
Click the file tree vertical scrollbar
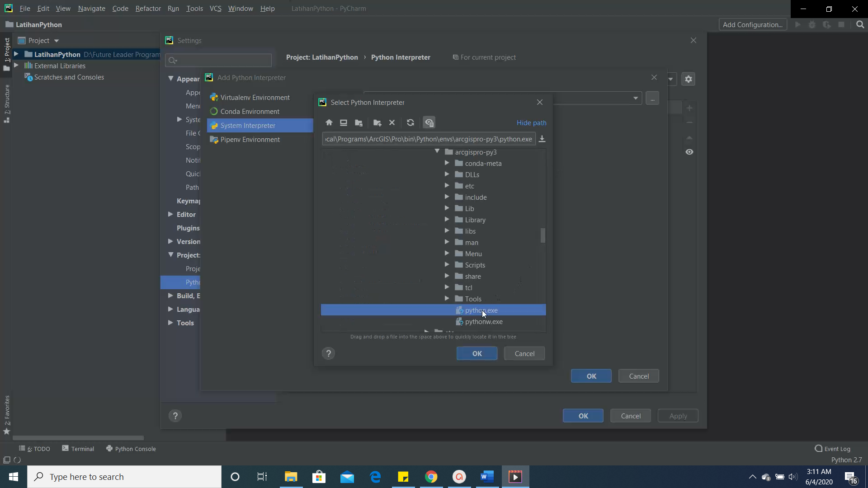pyautogui.click(x=543, y=235)
